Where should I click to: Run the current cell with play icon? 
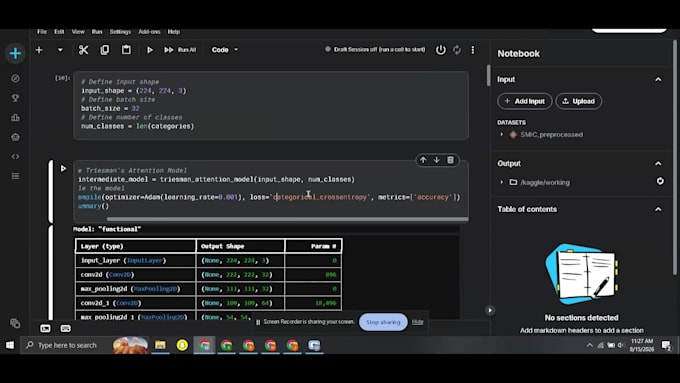coord(150,50)
